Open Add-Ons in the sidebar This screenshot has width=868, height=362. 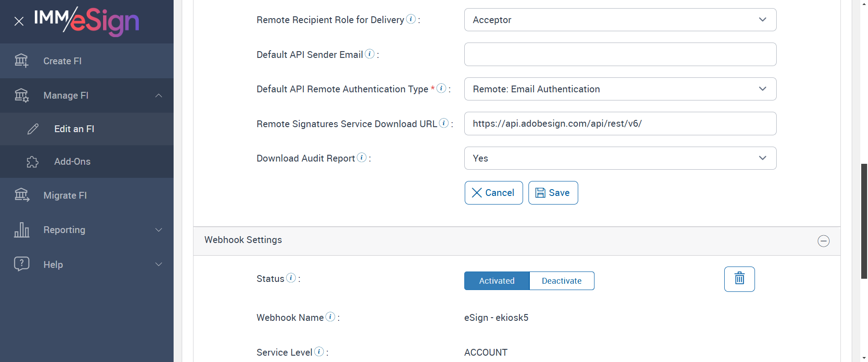pyautogui.click(x=72, y=162)
